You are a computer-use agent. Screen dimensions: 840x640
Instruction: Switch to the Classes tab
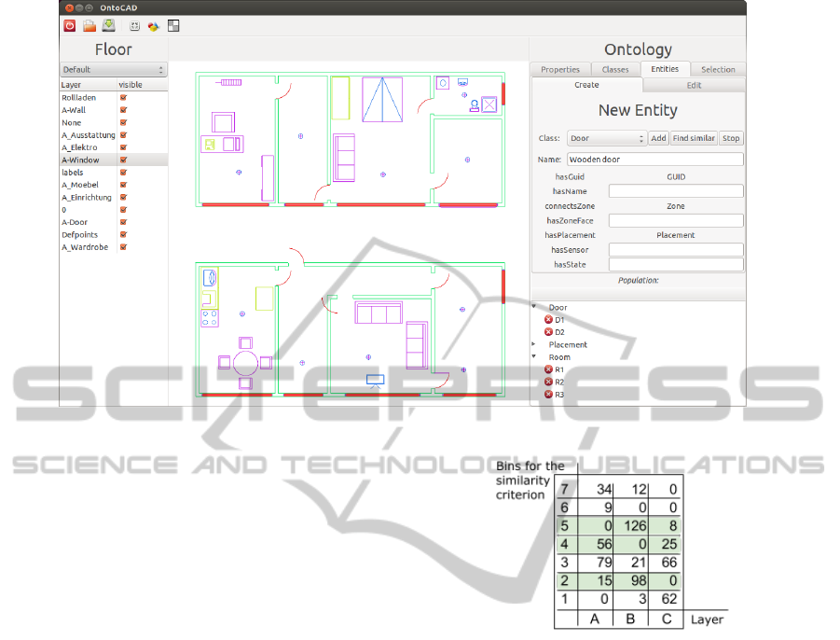point(615,69)
